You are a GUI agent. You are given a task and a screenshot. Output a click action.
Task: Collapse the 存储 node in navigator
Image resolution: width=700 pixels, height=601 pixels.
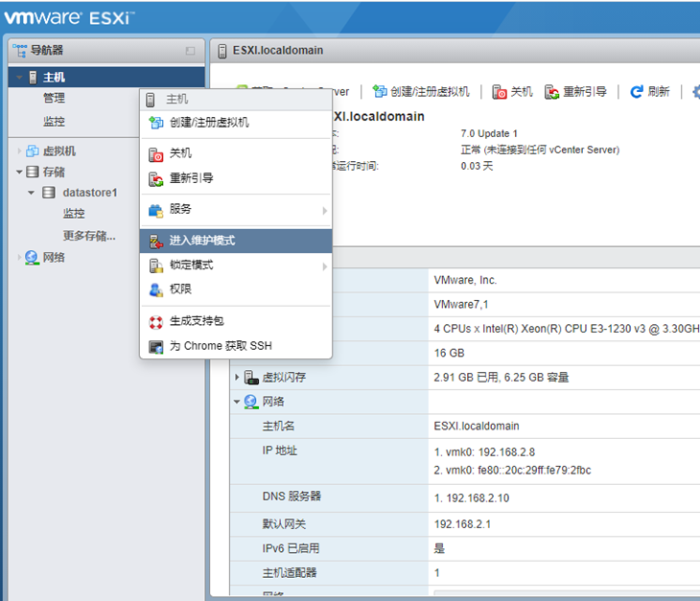[19, 172]
